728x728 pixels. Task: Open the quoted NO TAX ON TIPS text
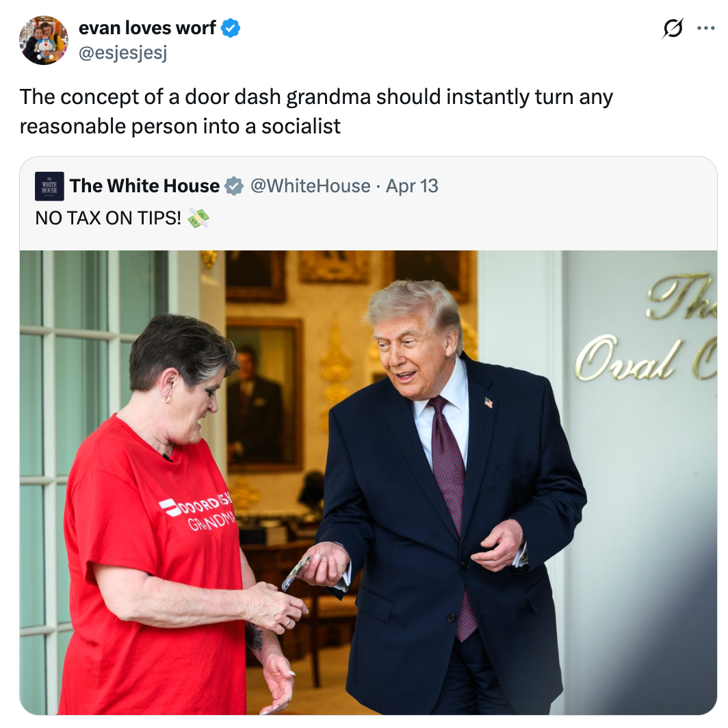(x=107, y=218)
